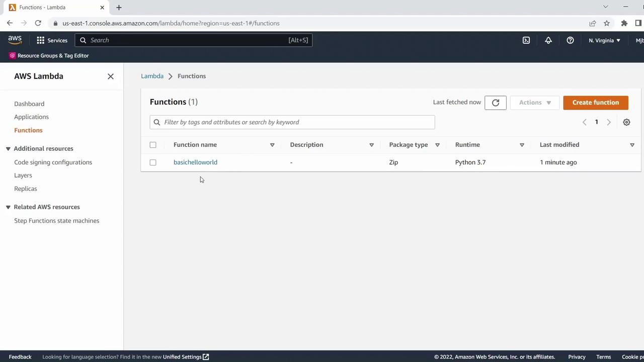Go to previous page of functions
Image resolution: width=644 pixels, height=362 pixels.
(584, 122)
